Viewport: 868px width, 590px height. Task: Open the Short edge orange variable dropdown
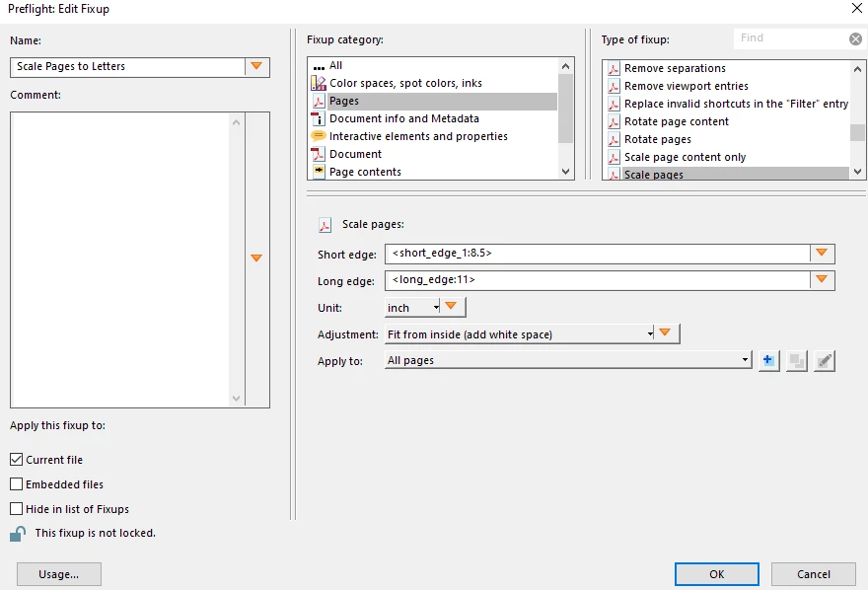click(x=822, y=253)
